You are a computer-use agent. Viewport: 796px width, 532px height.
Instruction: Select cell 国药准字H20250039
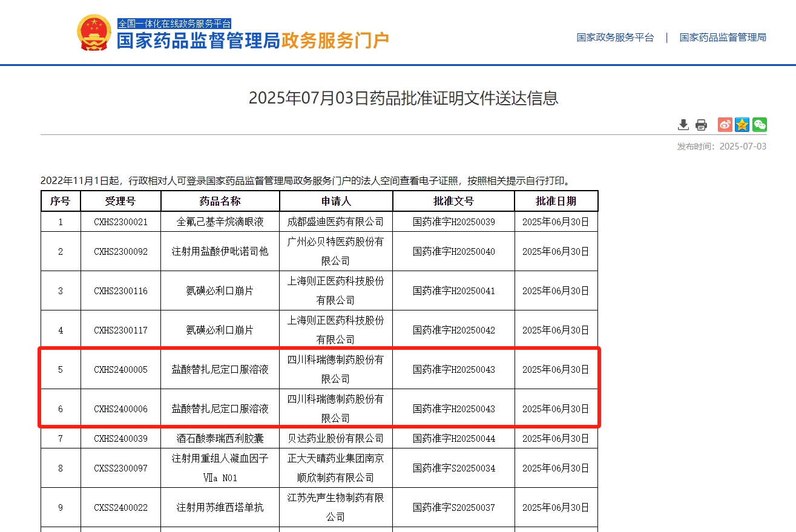click(x=453, y=222)
